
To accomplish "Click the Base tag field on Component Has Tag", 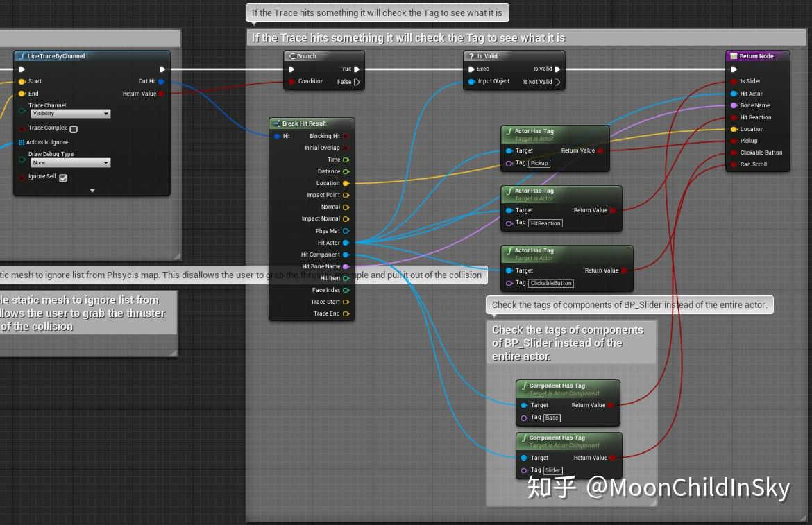I will 551,418.
